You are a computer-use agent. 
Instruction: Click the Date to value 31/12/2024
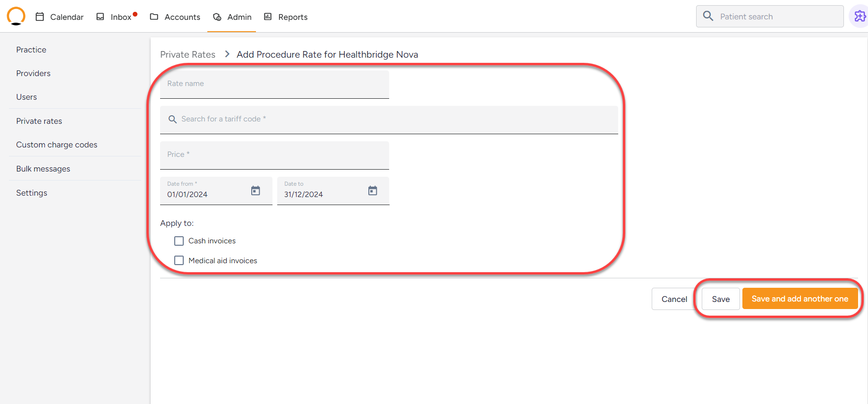point(304,194)
